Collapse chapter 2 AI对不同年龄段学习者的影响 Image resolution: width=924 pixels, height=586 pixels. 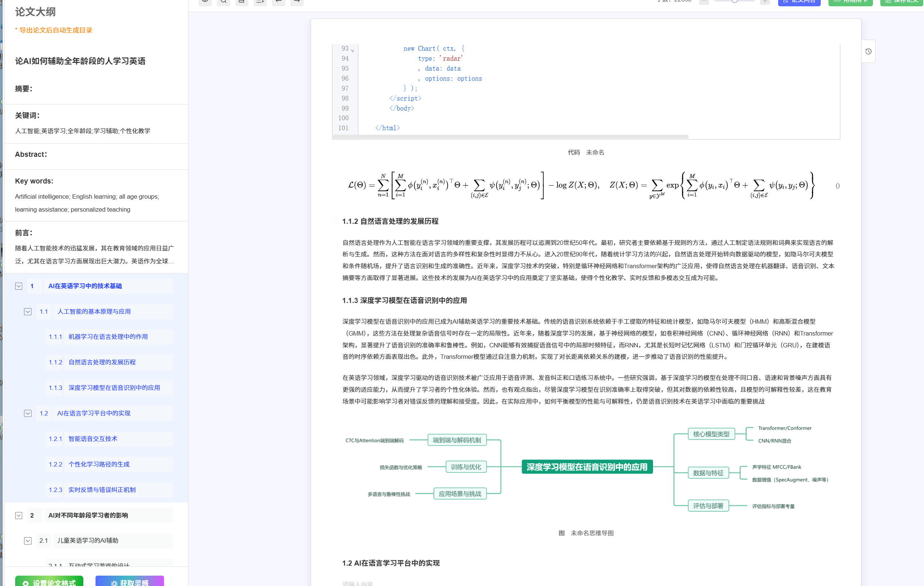click(19, 515)
